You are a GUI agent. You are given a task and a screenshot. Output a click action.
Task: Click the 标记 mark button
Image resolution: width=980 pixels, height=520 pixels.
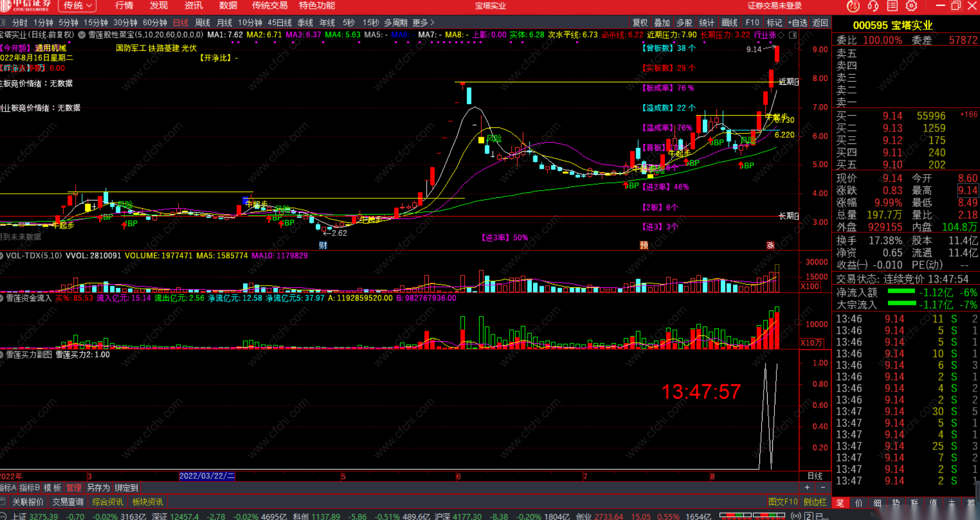pyautogui.click(x=774, y=23)
